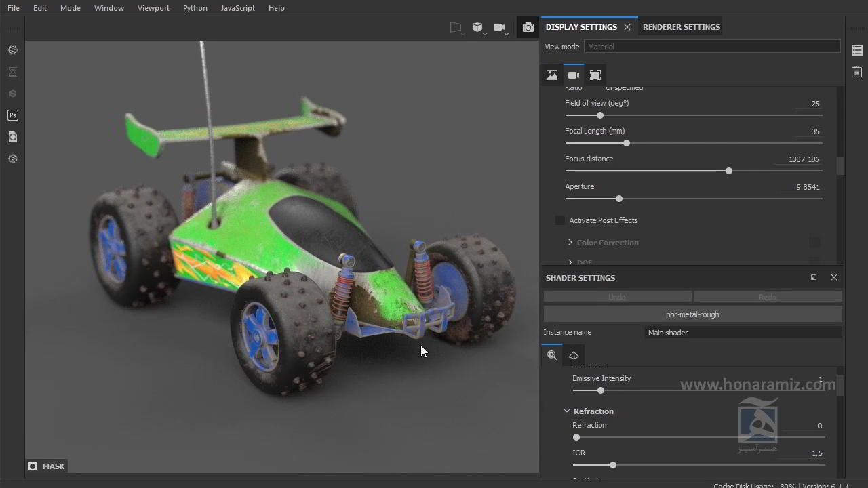Screen dimensions: 868x488
Task: Select the Display Settings tab
Action: [581, 27]
